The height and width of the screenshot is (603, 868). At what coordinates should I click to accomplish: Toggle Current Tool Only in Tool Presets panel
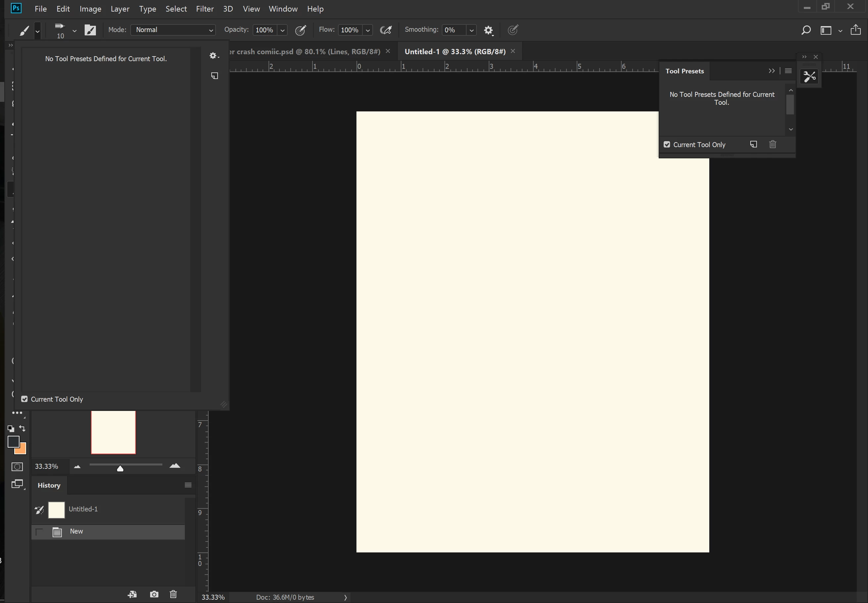pos(667,144)
